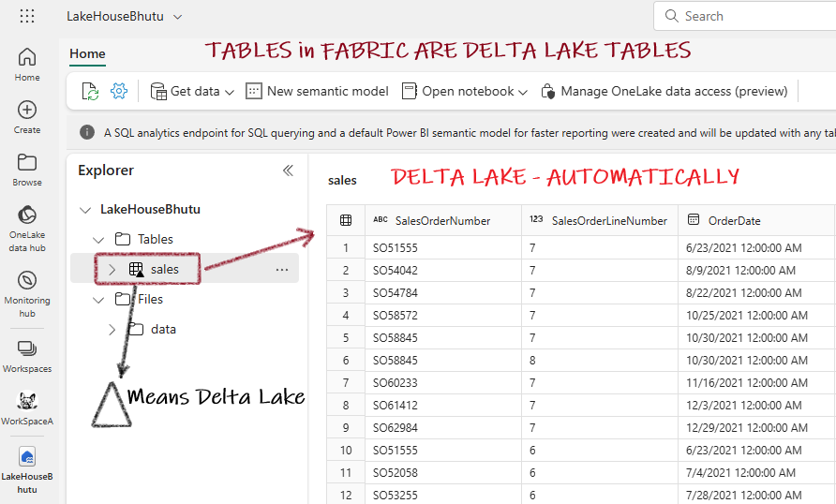Select the OrderDate column header
Screen dimensions: 836x504
[756, 220]
